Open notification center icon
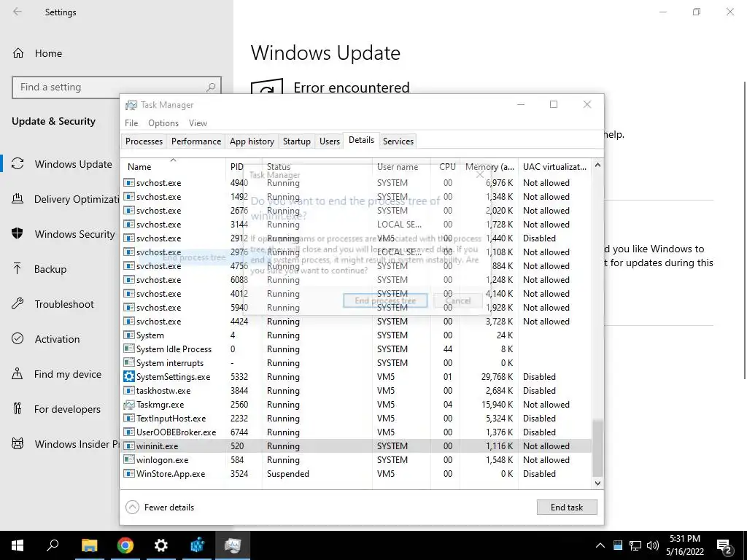The width and height of the screenshot is (747, 560). (x=724, y=545)
